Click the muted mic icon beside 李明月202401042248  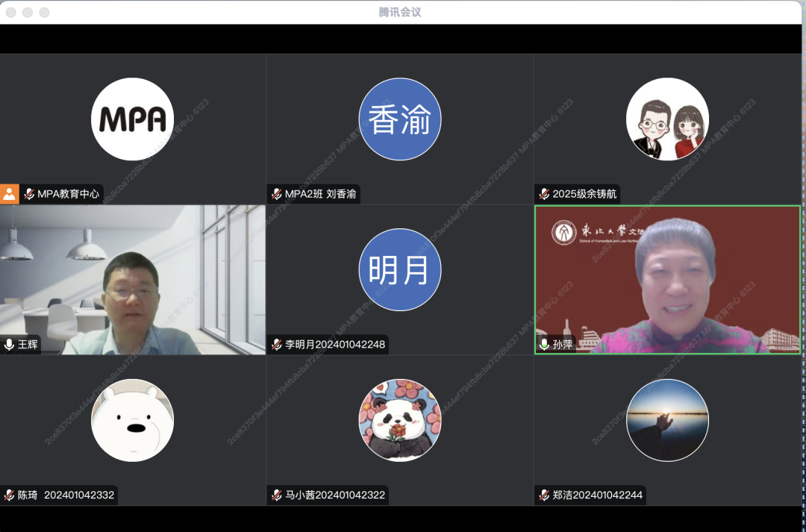(x=277, y=345)
